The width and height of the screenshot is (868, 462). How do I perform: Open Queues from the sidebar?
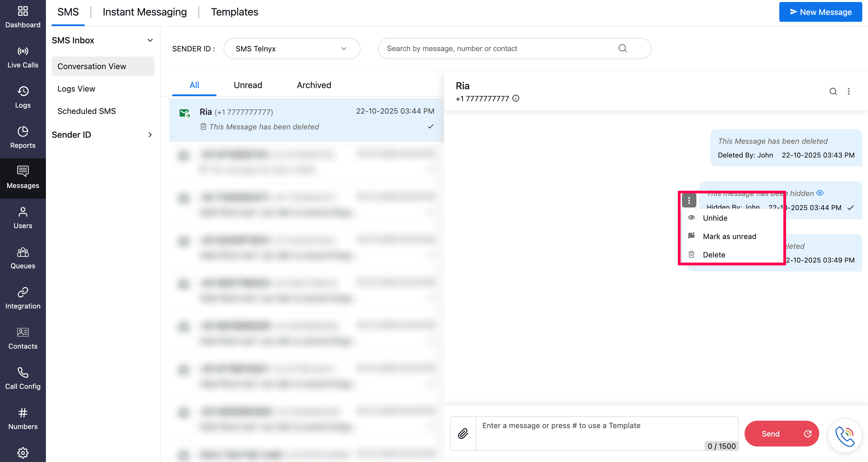pyautogui.click(x=23, y=258)
